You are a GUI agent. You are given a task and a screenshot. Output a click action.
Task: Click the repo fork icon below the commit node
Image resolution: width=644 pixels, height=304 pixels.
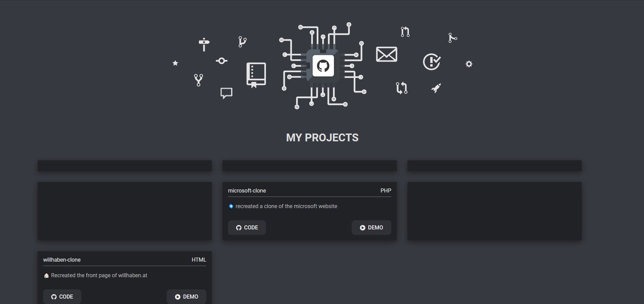click(199, 80)
